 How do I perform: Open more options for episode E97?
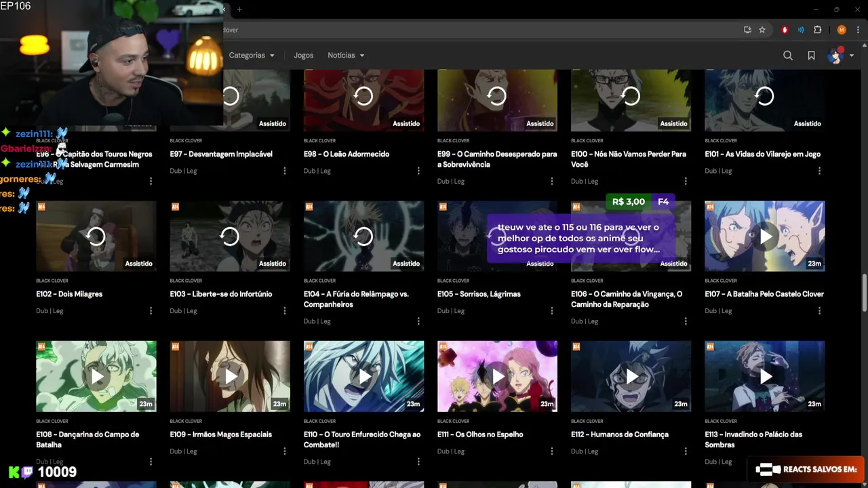[285, 171]
